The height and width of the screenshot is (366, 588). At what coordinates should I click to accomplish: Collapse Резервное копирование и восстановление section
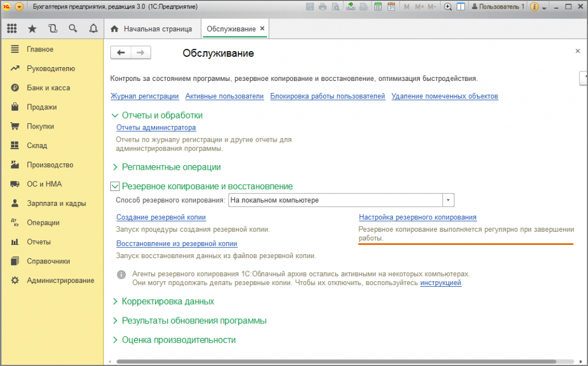click(x=115, y=186)
